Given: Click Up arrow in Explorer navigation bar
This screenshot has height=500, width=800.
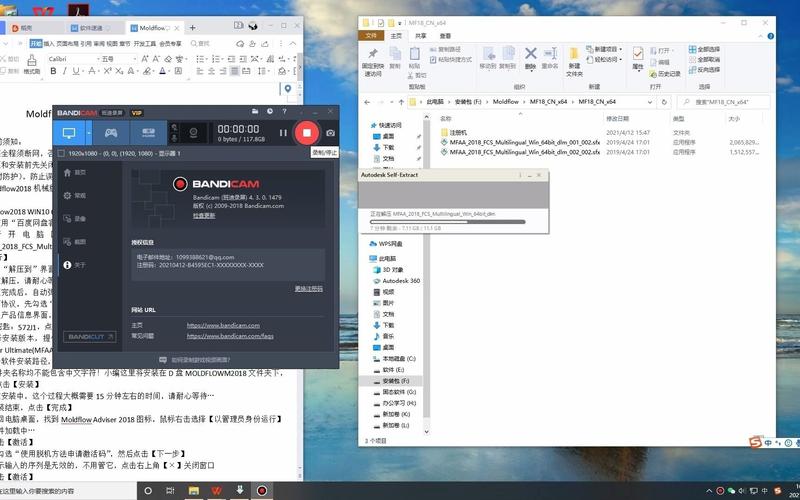Looking at the screenshot, I should point(401,102).
